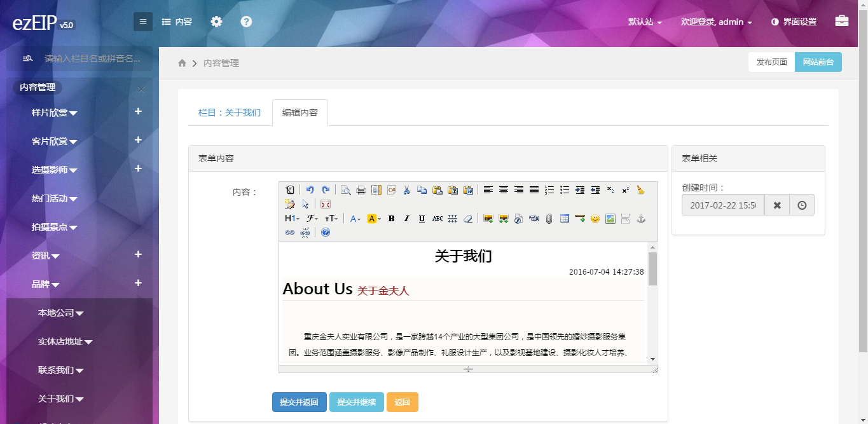This screenshot has height=424, width=868.
Task: Open the H1 heading format dropdown
Action: pos(292,218)
